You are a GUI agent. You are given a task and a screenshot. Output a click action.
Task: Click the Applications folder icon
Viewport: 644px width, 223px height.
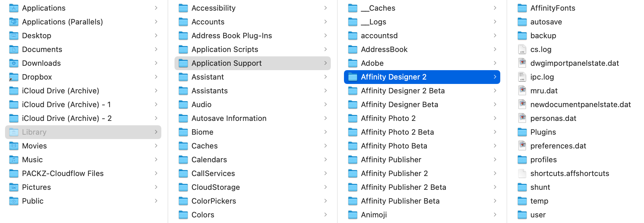tap(14, 8)
